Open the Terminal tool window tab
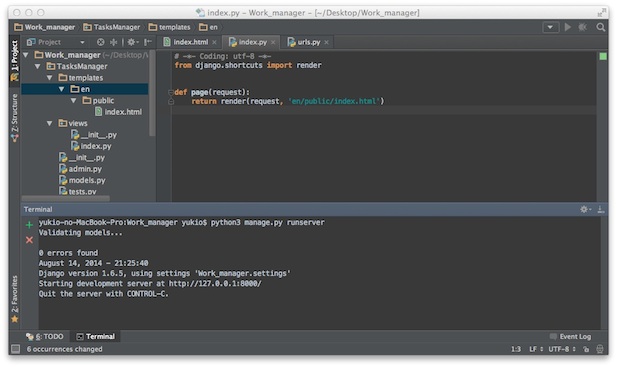The width and height of the screenshot is (617, 367). coord(96,337)
